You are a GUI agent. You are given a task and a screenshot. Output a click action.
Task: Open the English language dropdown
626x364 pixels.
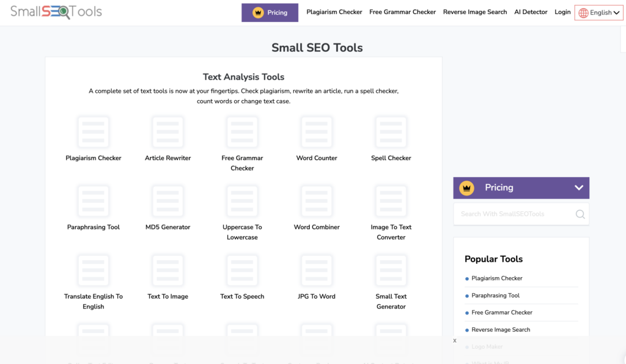tap(598, 13)
